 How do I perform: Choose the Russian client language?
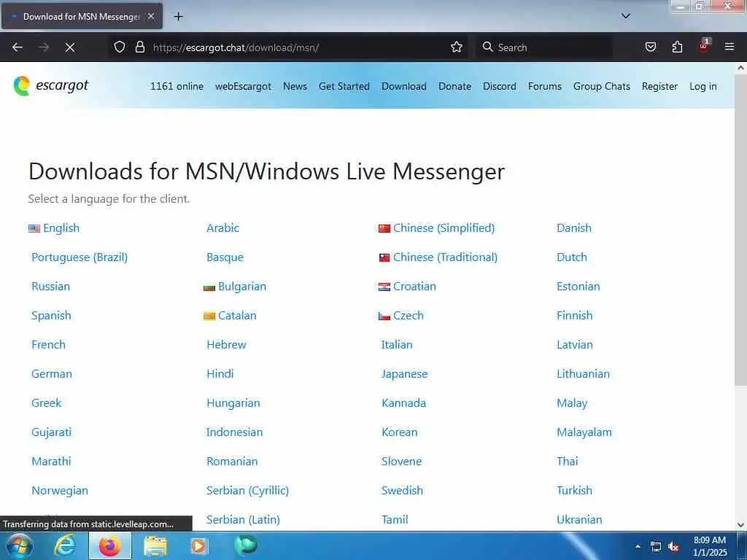pyautogui.click(x=50, y=286)
